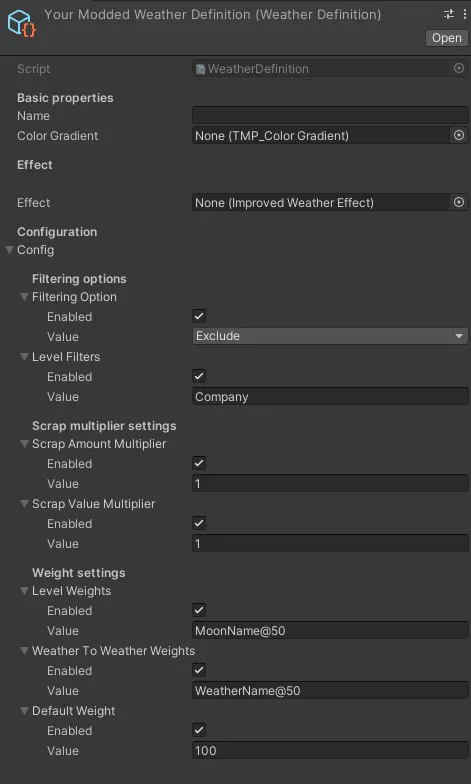471x784 pixels.
Task: Click the Improved Weather Effect object field
Action: (322, 202)
